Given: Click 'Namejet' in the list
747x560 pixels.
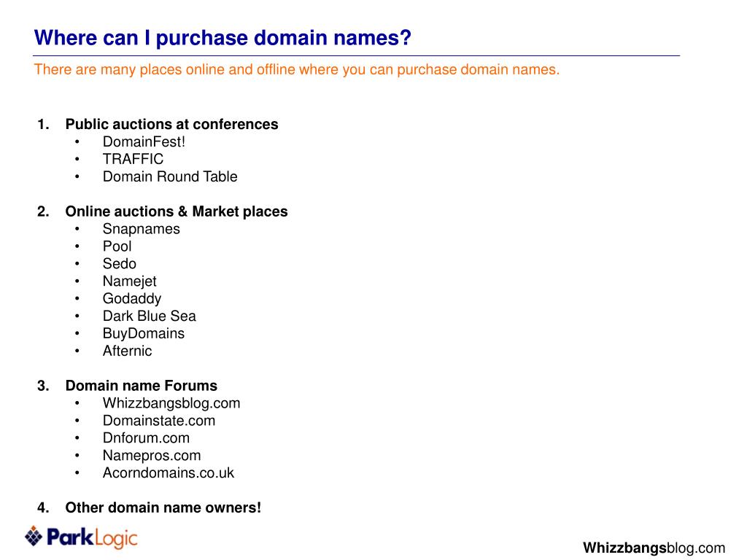Looking at the screenshot, I should (x=130, y=281).
